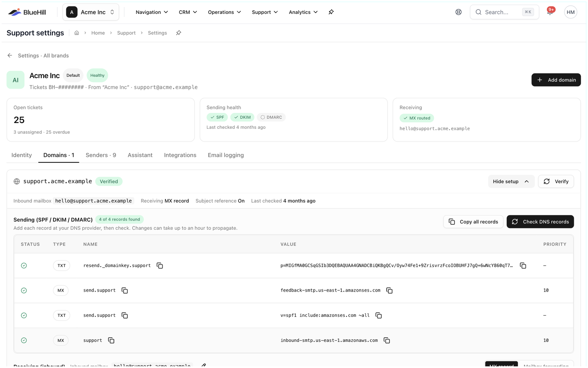The height and width of the screenshot is (368, 588).
Task: Expand the Navigation menu
Action: tap(152, 12)
